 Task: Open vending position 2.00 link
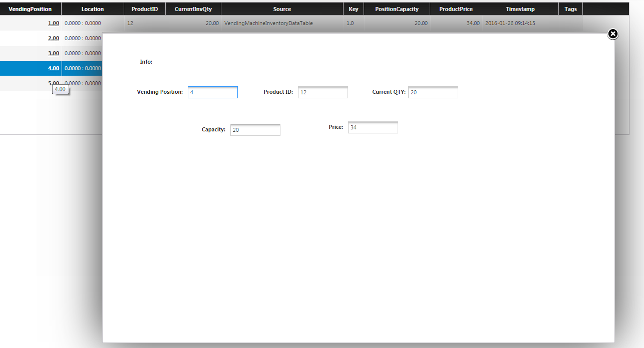pos(54,38)
